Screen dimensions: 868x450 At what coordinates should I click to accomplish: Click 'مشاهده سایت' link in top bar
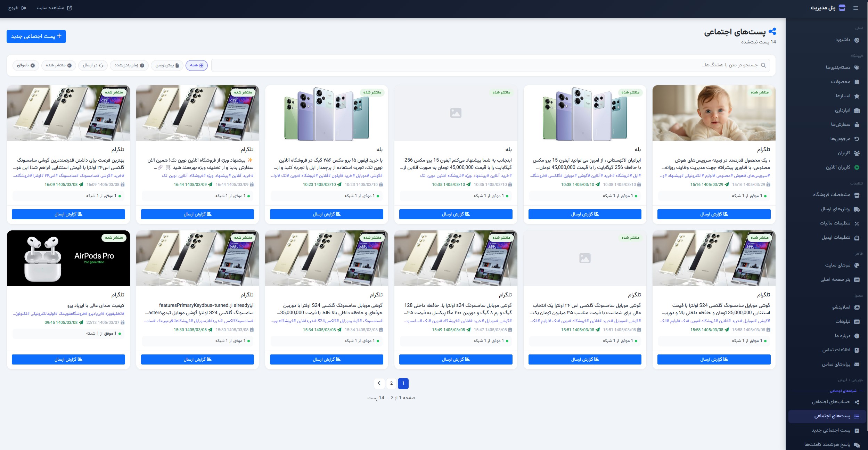[x=54, y=8]
